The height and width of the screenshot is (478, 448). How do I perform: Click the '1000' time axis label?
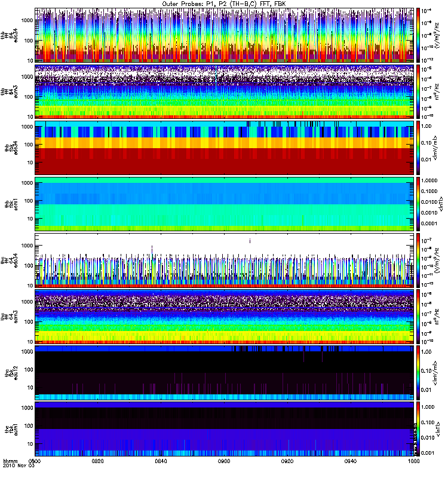(x=413, y=461)
